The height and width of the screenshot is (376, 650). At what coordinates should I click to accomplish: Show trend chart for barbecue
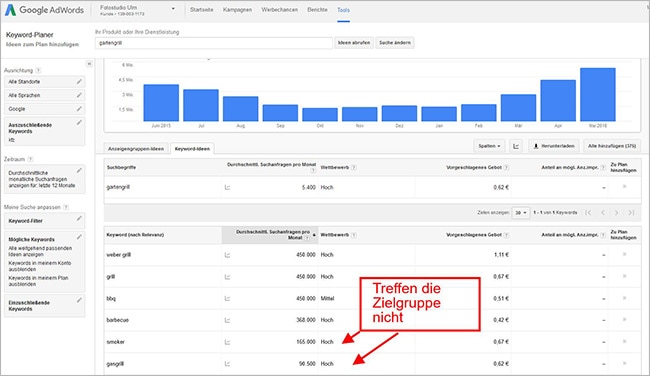(x=227, y=320)
